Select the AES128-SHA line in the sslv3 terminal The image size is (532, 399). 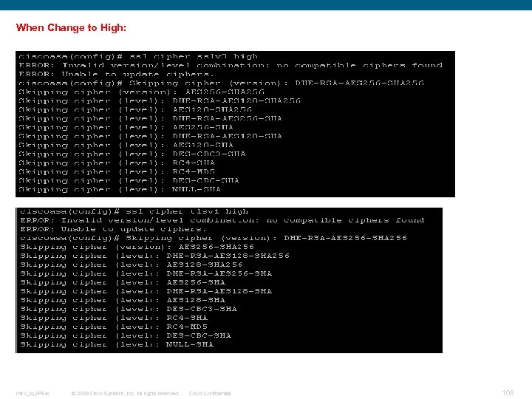tap(126, 145)
